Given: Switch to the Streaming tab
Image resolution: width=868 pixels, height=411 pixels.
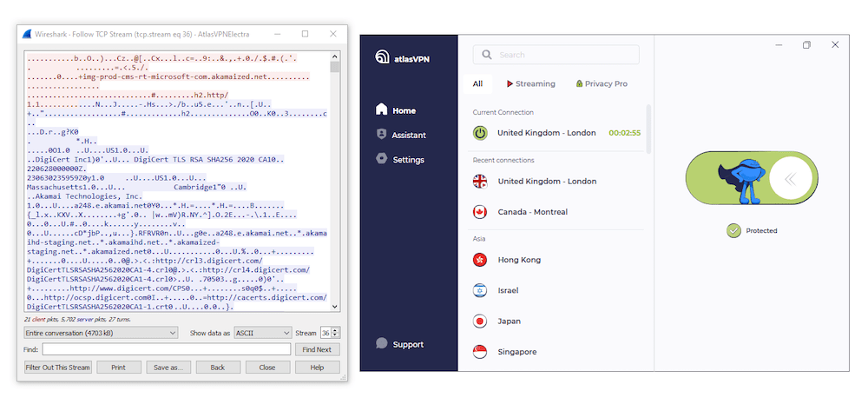Looking at the screenshot, I should click(x=530, y=83).
